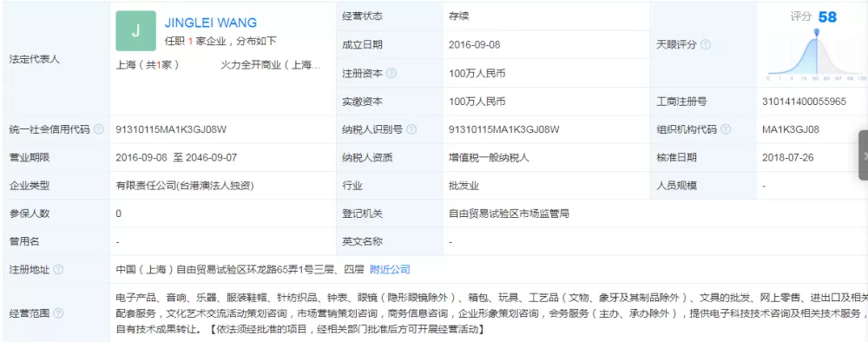Select 组织机构代码 value MA1K3GJ08
Screen dimensions: 868x342
[791, 129]
